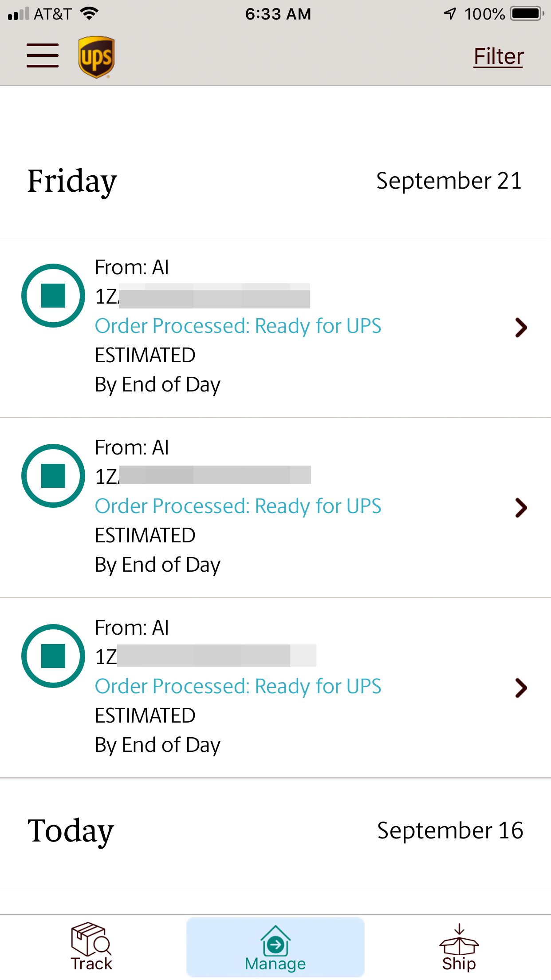Open the Filter options

click(x=498, y=57)
